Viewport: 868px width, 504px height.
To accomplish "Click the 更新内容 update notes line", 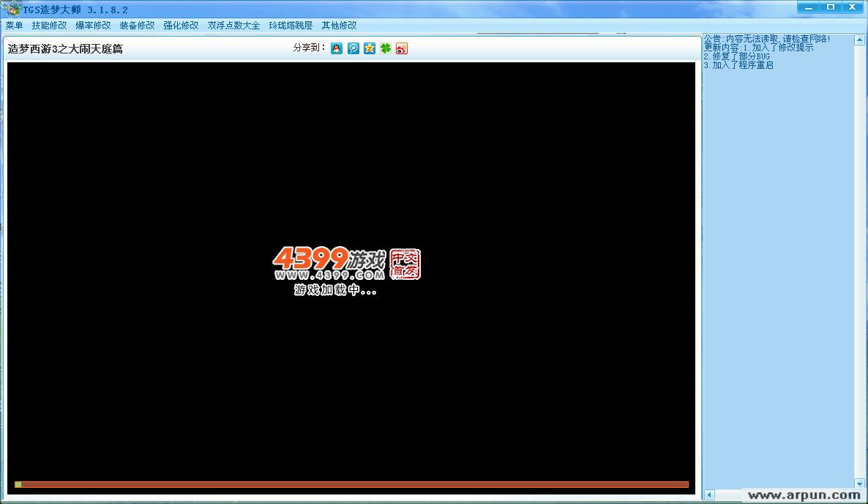I will coord(758,48).
